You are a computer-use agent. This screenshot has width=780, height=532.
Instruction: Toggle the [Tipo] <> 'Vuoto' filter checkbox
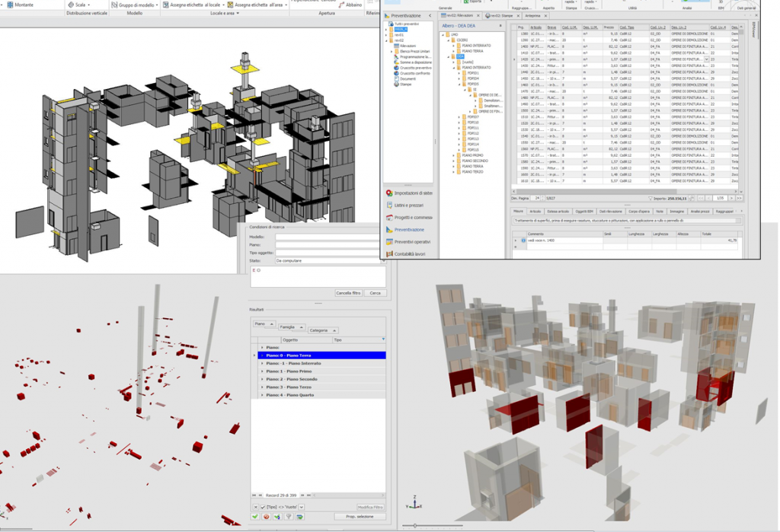tap(262, 507)
